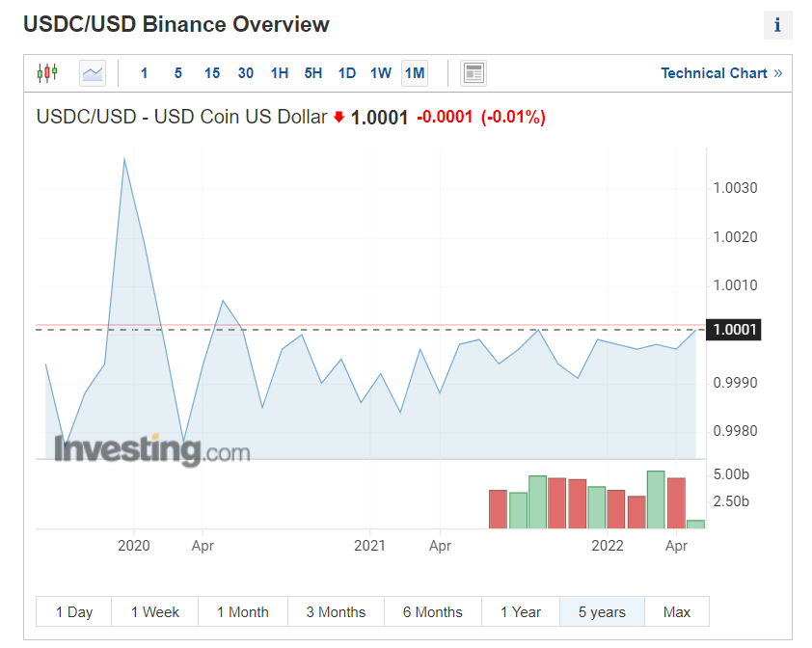Viewport: 812px width, 648px height.
Task: Click the USDC/USD Binance Overview heading
Action: point(176,24)
